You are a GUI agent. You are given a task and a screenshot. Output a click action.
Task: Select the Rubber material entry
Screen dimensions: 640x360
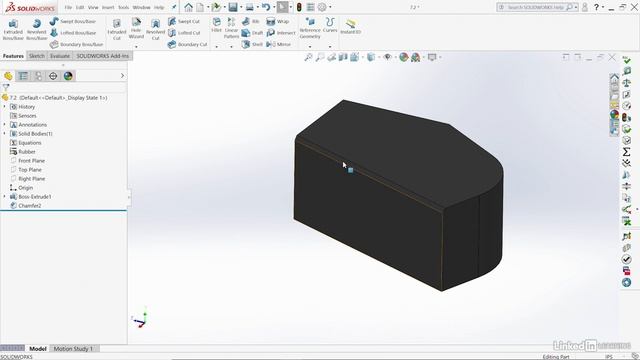tap(23, 151)
